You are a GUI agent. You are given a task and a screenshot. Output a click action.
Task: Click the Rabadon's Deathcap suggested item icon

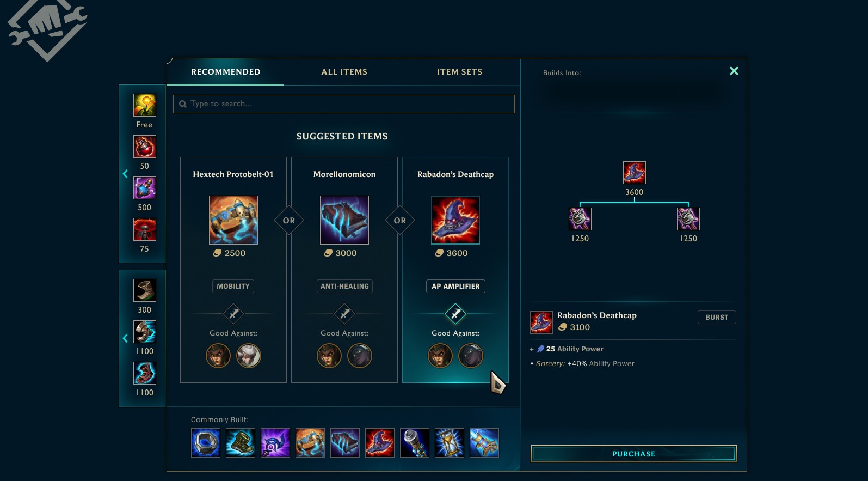[455, 220]
